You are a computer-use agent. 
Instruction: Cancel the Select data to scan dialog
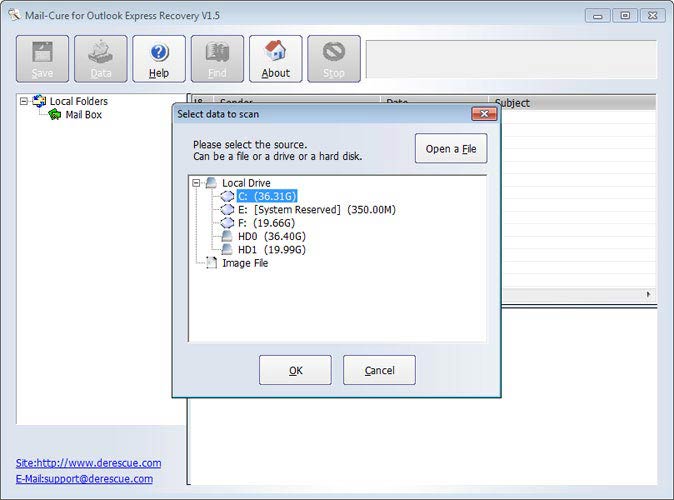click(x=379, y=370)
